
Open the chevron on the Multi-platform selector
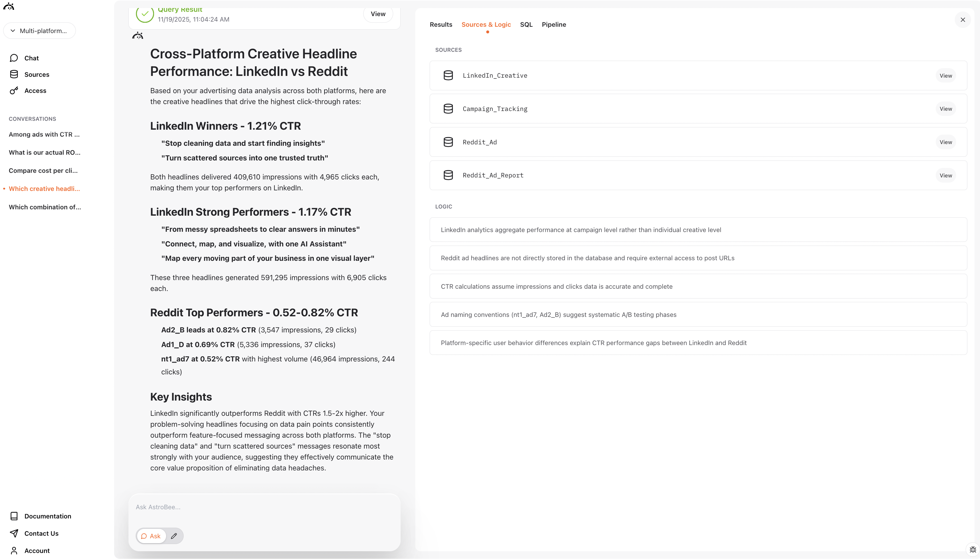coord(13,31)
